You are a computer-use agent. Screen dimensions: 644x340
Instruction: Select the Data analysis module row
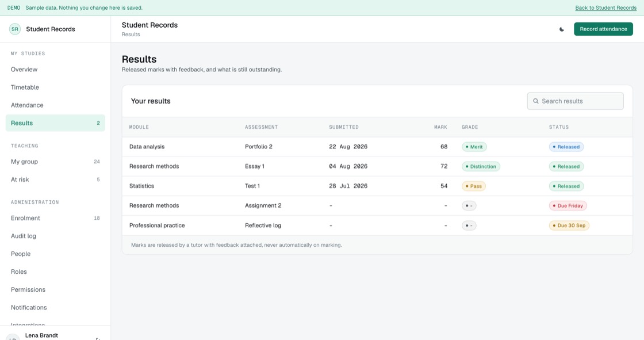tap(377, 147)
